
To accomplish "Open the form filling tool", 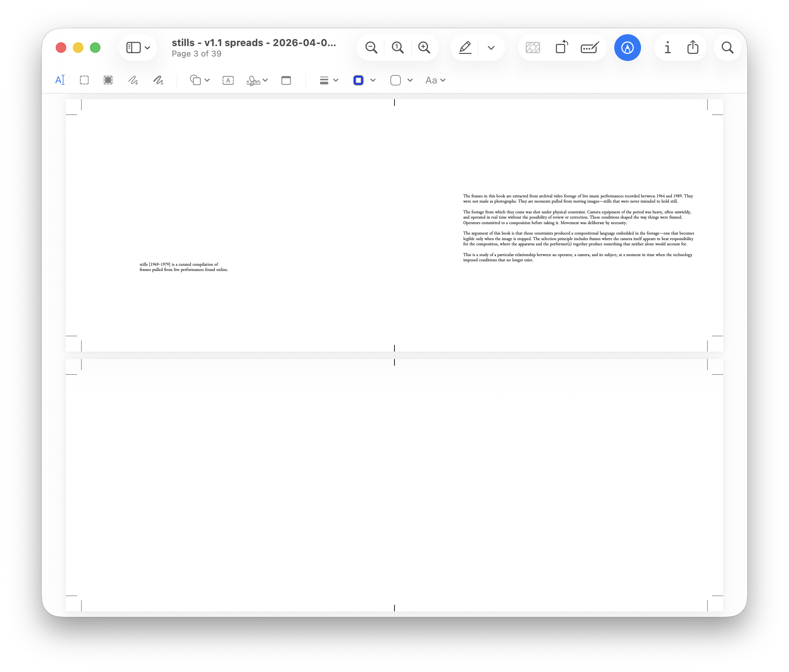I will [589, 48].
